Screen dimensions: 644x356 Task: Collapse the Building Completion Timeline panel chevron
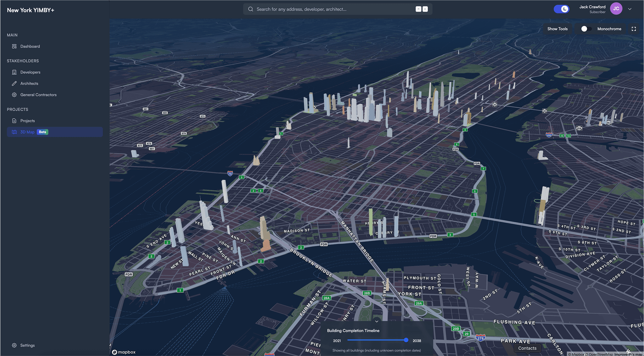click(376, 321)
